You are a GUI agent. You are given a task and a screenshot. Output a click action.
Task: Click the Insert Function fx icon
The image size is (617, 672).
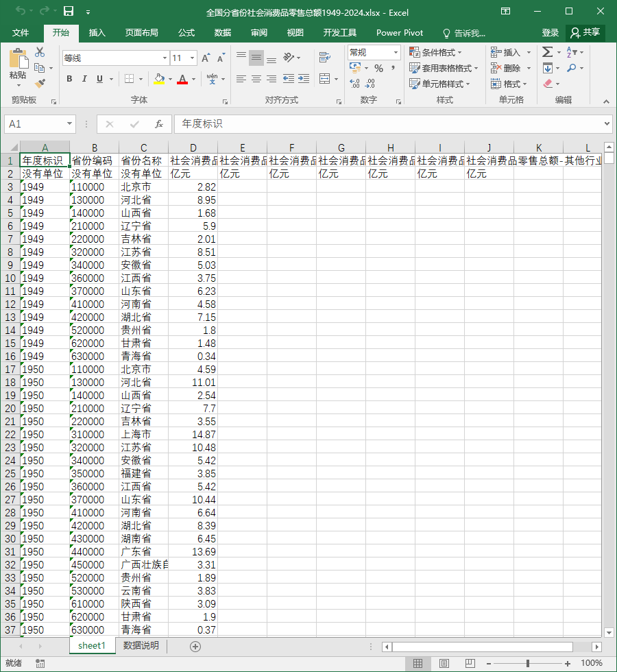pyautogui.click(x=159, y=124)
